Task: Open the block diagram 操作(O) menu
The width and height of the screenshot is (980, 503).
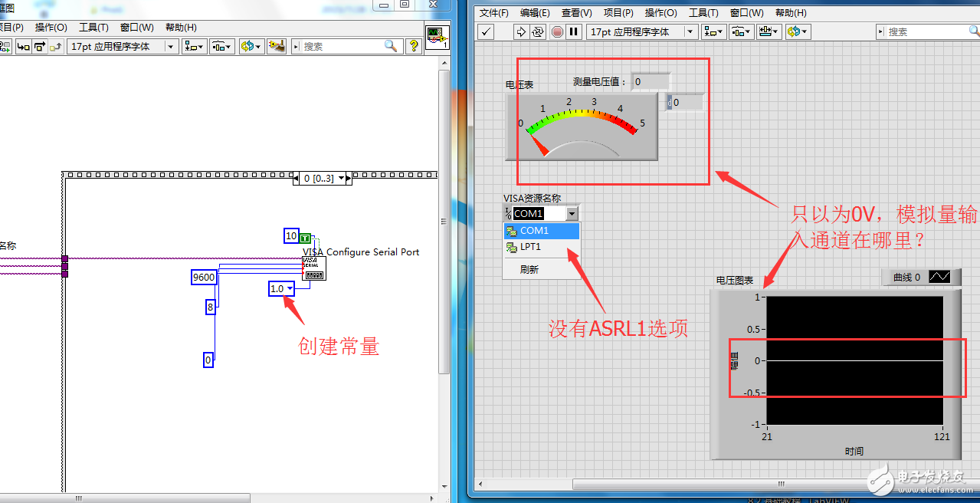Action: (x=51, y=28)
